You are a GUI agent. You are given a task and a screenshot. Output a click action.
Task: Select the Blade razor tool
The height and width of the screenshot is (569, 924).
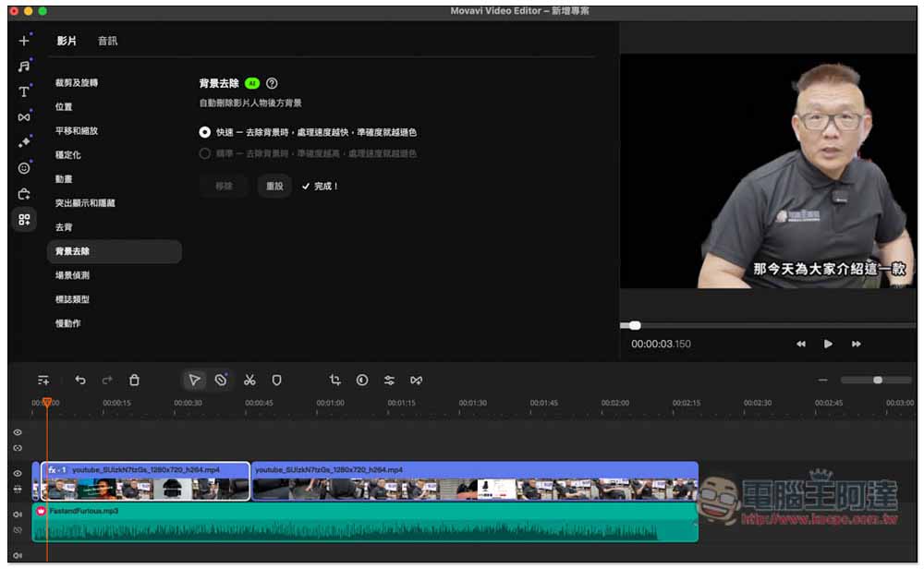pos(221,381)
